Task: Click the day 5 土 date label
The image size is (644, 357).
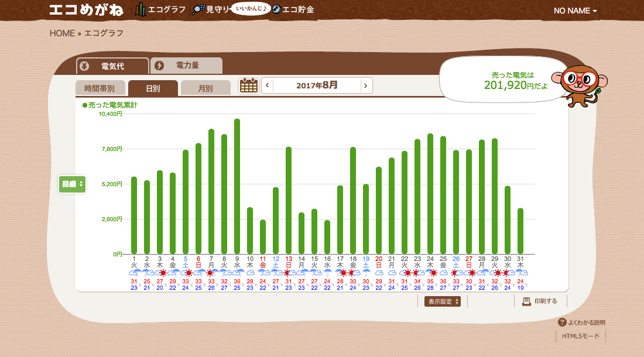Action: (x=186, y=262)
